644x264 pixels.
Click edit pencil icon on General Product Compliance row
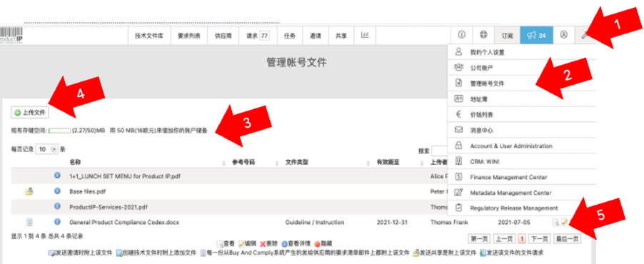coord(564,222)
